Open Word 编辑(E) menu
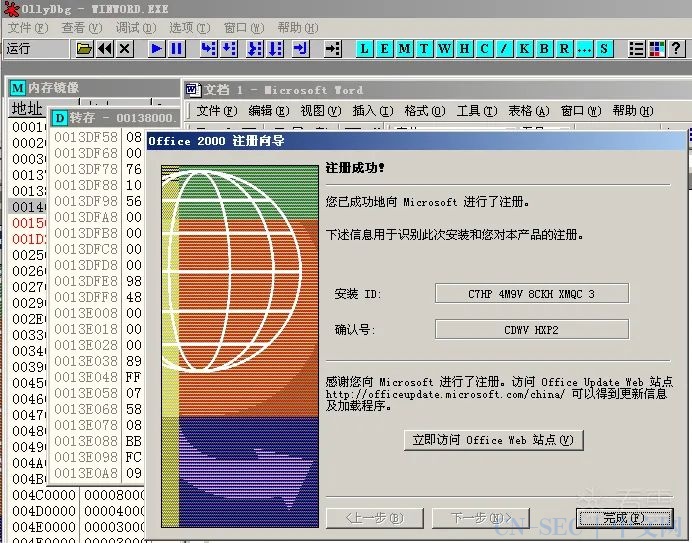This screenshot has height=543, width=692. point(269,110)
